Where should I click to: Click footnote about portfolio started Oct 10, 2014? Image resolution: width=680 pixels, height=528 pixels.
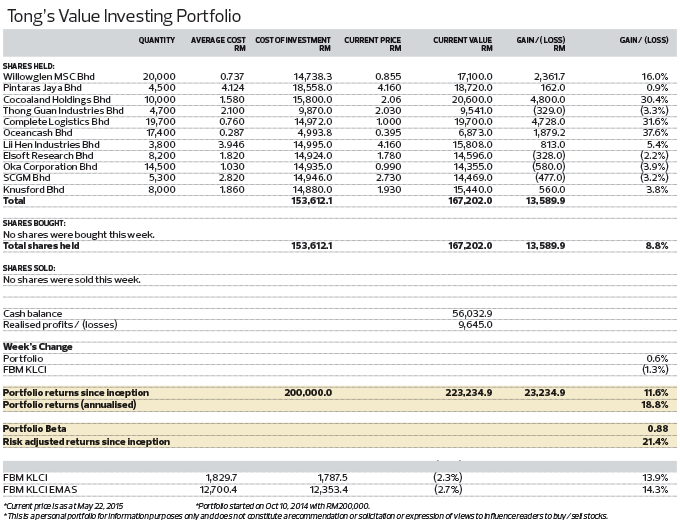pos(283,506)
